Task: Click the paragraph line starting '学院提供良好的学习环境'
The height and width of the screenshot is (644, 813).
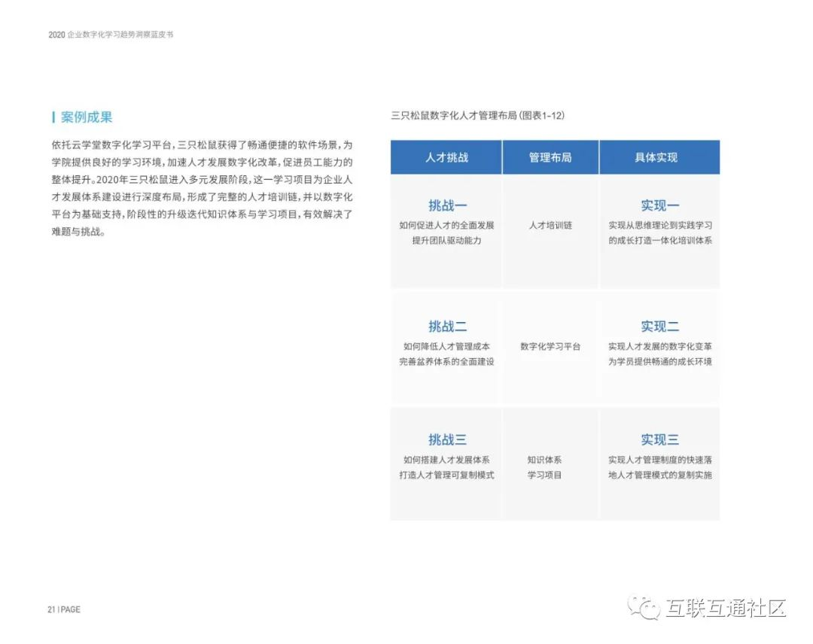Action: (202, 163)
